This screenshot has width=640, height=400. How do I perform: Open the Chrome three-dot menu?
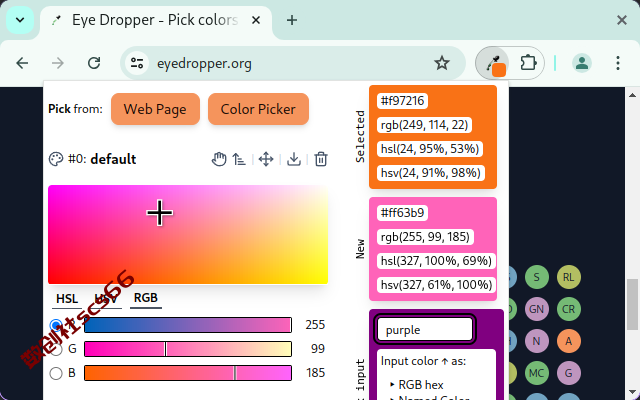618,63
